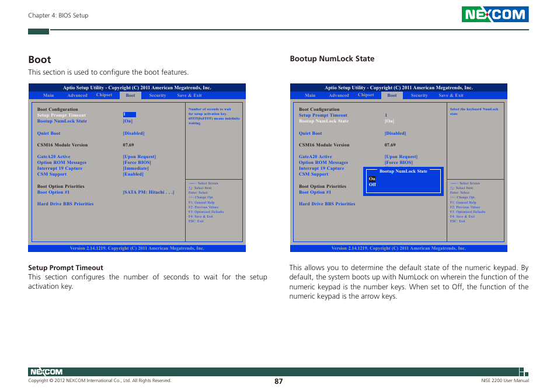Select Option ROM Messages item in right screen
The height and width of the screenshot is (392, 557).
coord(323,163)
